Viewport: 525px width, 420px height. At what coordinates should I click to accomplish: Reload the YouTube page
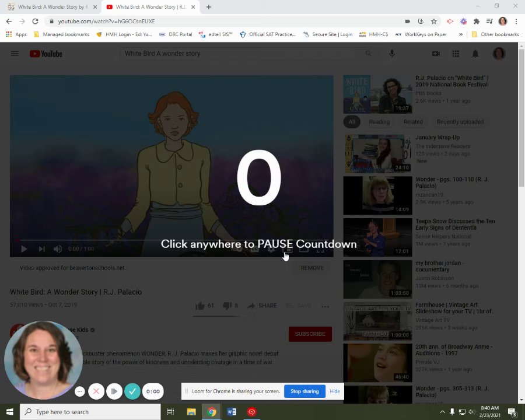(x=35, y=21)
